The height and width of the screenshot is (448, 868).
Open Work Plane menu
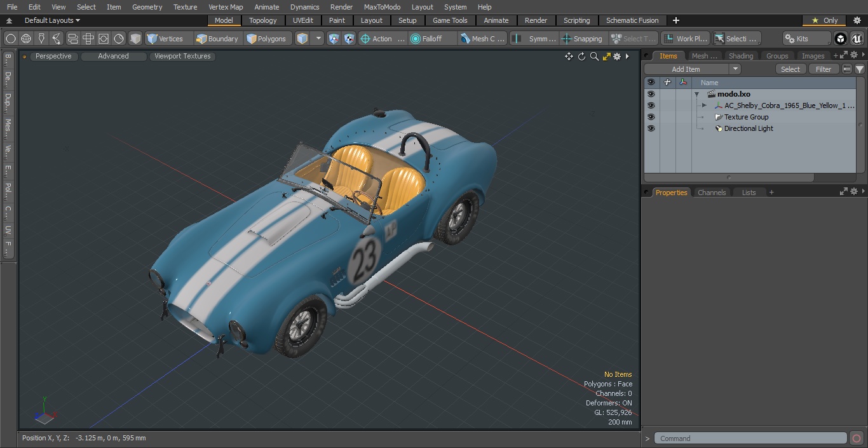tap(685, 39)
